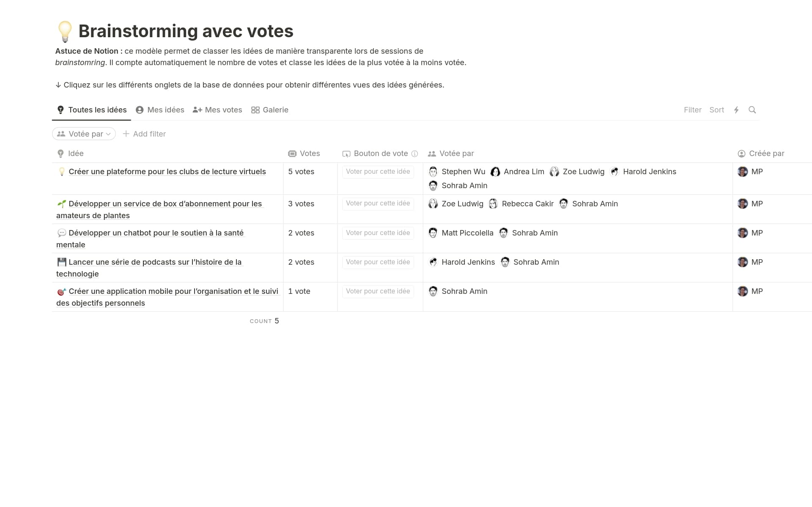The height and width of the screenshot is (507, 812).
Task: Click Add filter button
Action: pyautogui.click(x=144, y=134)
